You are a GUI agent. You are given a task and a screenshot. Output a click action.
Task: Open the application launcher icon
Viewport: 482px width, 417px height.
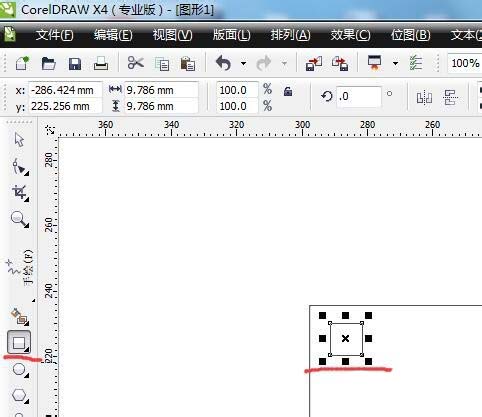(374, 63)
